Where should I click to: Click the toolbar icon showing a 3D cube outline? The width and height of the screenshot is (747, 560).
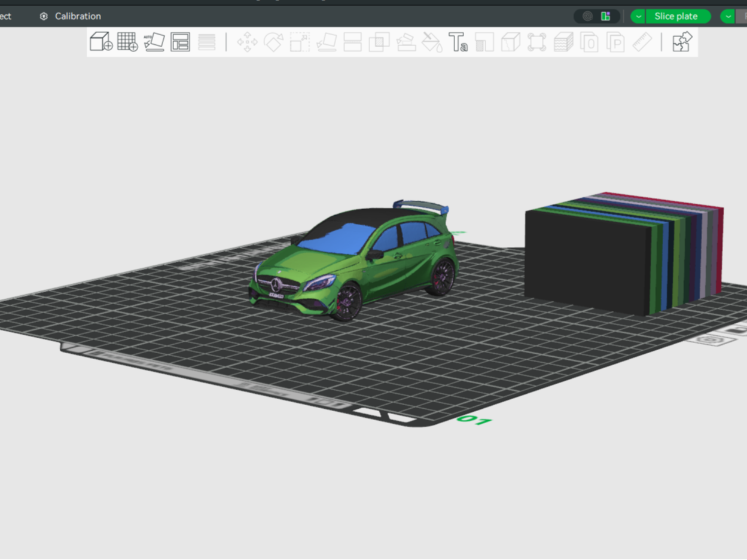click(x=510, y=42)
